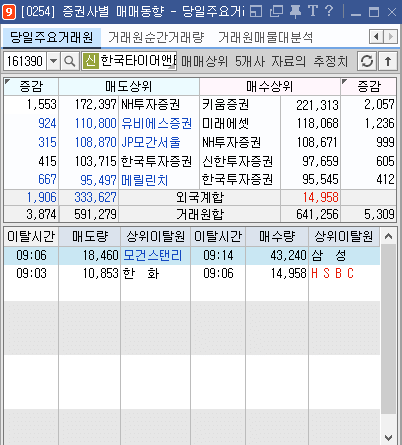This screenshot has width=402, height=445.
Task: Select the 미래에셋 buyer entry
Action: tap(225, 124)
